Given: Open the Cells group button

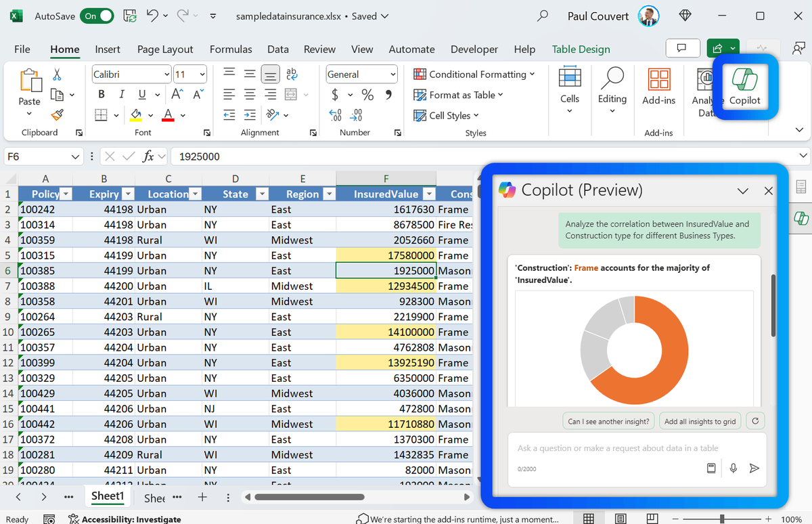Looking at the screenshot, I should [x=570, y=90].
